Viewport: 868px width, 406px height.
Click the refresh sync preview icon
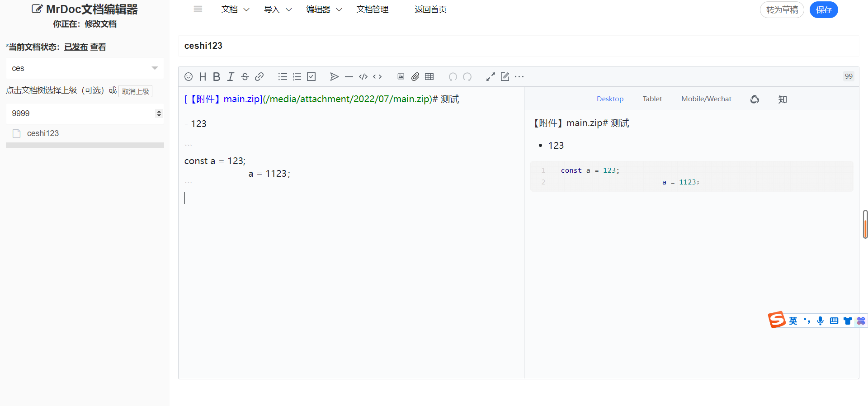(x=755, y=99)
